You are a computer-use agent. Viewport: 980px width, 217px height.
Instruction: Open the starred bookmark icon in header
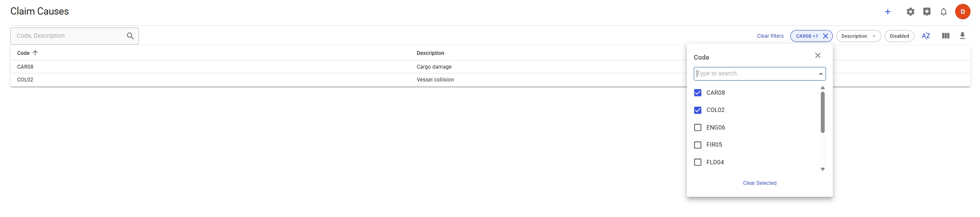click(x=927, y=12)
